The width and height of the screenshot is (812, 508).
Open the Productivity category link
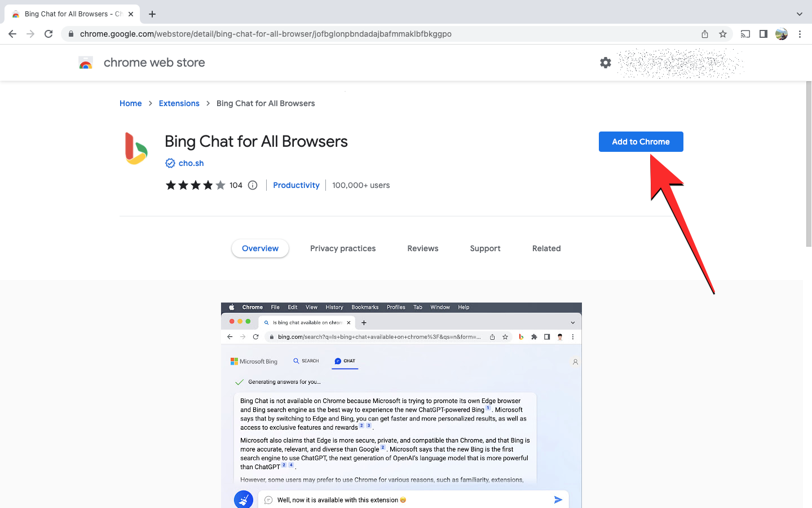point(296,185)
